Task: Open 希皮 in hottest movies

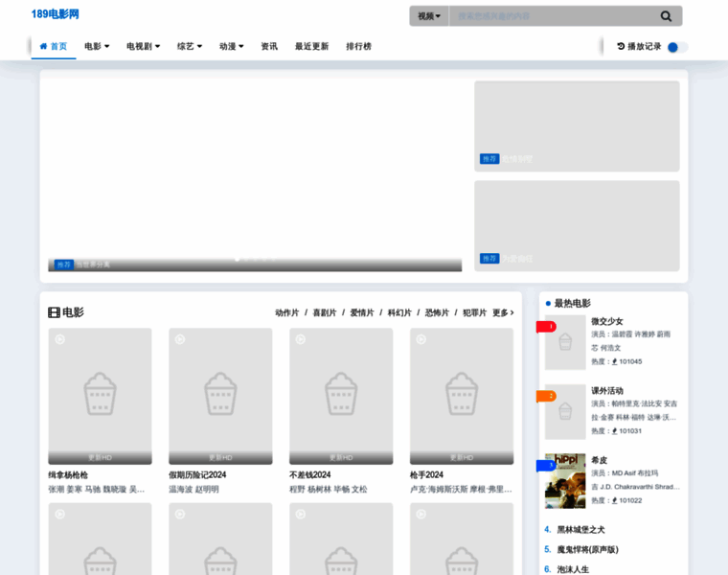Action: pyautogui.click(x=599, y=460)
